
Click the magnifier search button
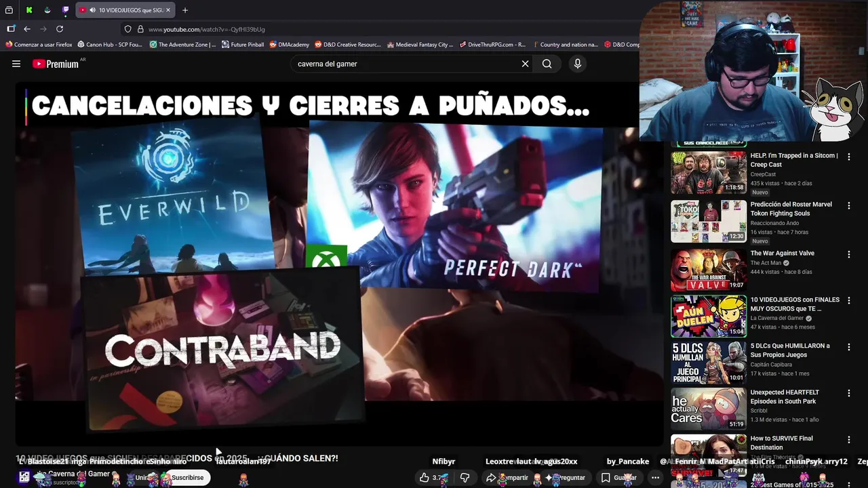[x=547, y=64]
